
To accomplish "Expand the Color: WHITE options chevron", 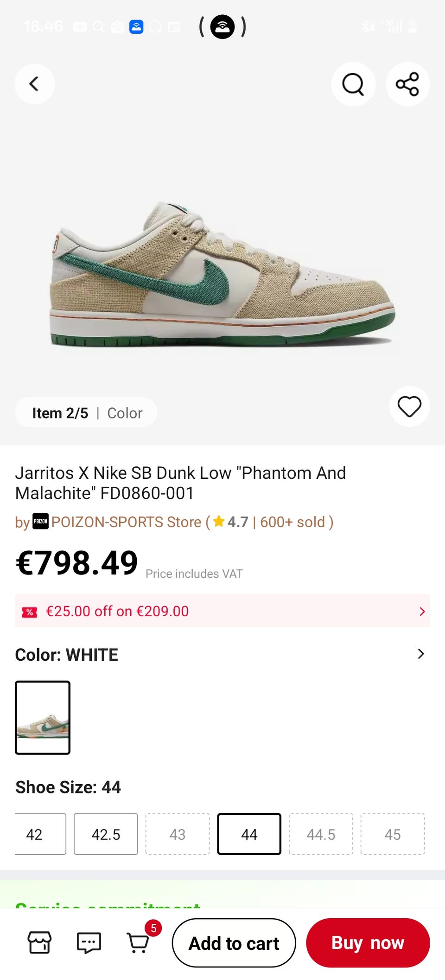I will click(x=420, y=654).
